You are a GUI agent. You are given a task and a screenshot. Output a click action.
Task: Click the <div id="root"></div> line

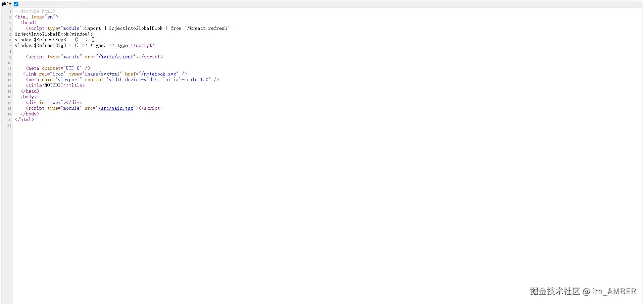(x=54, y=102)
